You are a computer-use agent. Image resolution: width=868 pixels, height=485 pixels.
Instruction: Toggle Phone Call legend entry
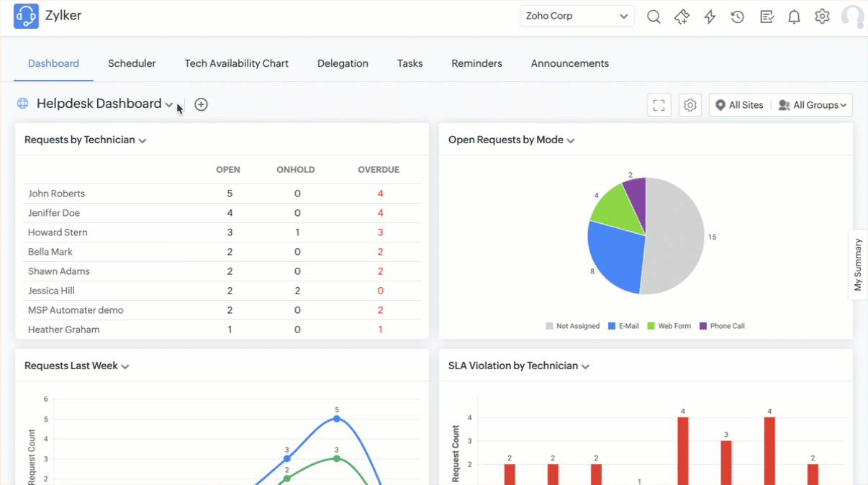point(722,326)
